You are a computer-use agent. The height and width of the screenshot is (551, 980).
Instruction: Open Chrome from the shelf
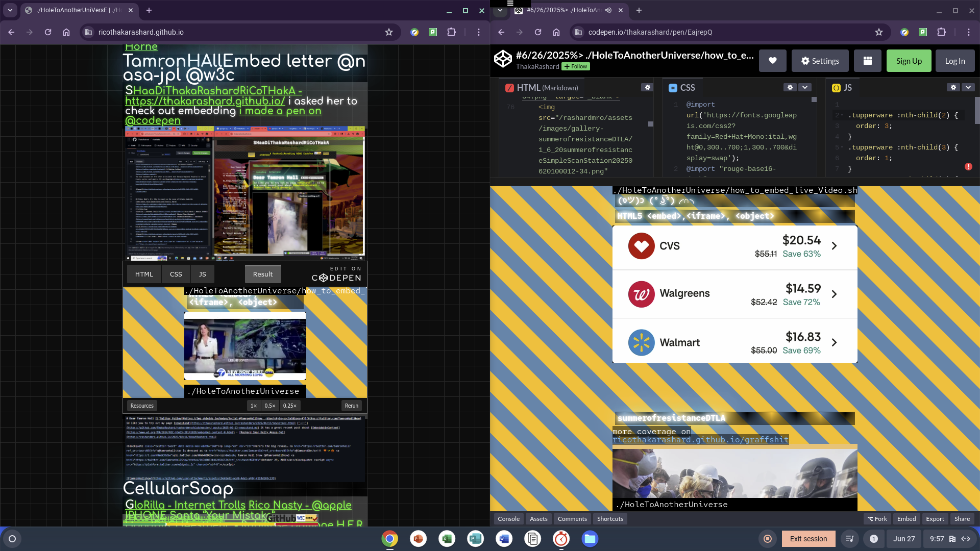pyautogui.click(x=389, y=539)
